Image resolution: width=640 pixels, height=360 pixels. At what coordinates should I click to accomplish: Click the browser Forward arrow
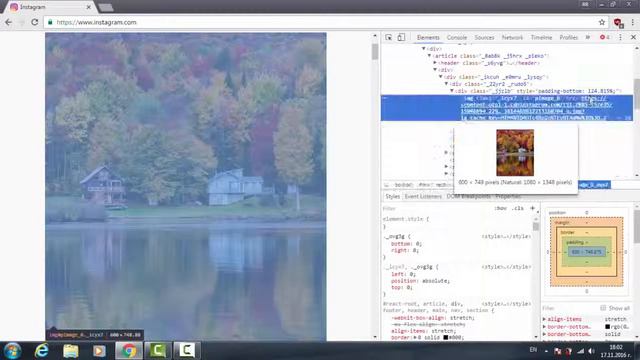point(22,22)
